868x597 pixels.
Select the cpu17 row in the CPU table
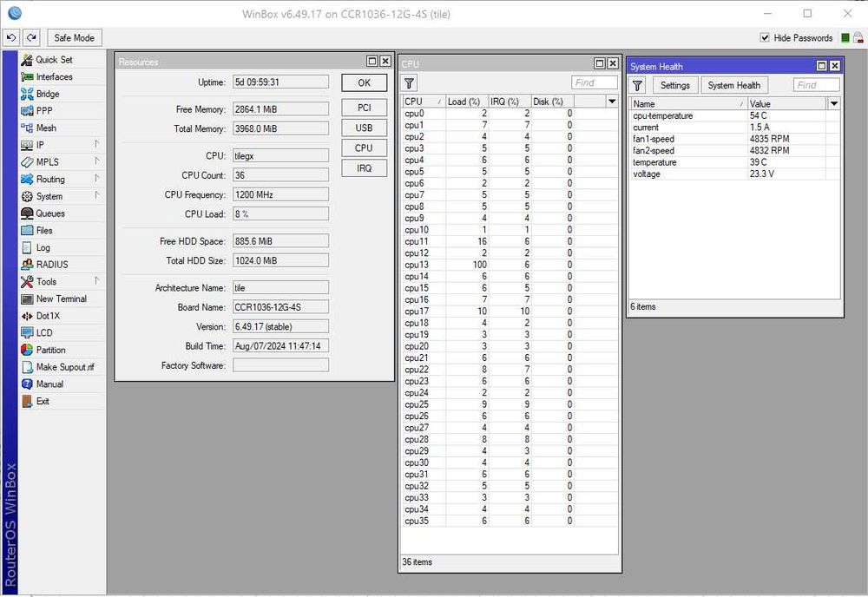pyautogui.click(x=510, y=311)
